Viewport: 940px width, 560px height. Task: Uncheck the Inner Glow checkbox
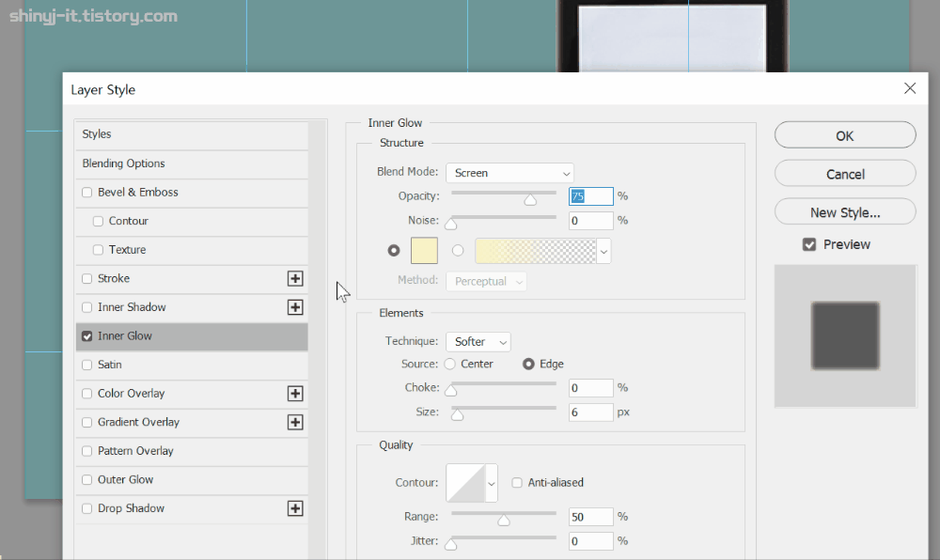(x=86, y=336)
